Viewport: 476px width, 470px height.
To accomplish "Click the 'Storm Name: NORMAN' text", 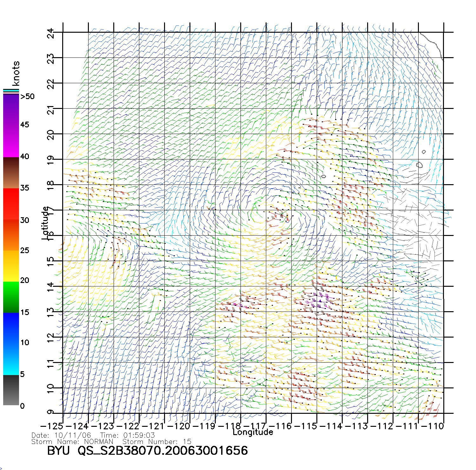I will [72, 442].
